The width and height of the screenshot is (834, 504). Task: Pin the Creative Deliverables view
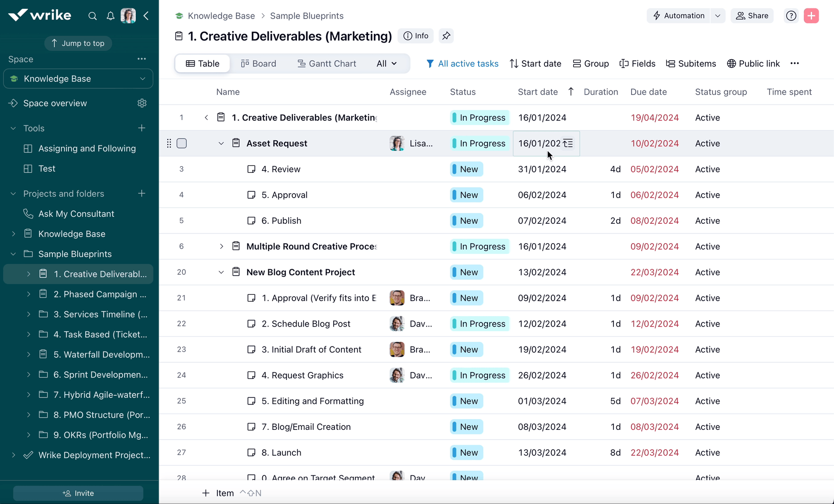pos(446,36)
